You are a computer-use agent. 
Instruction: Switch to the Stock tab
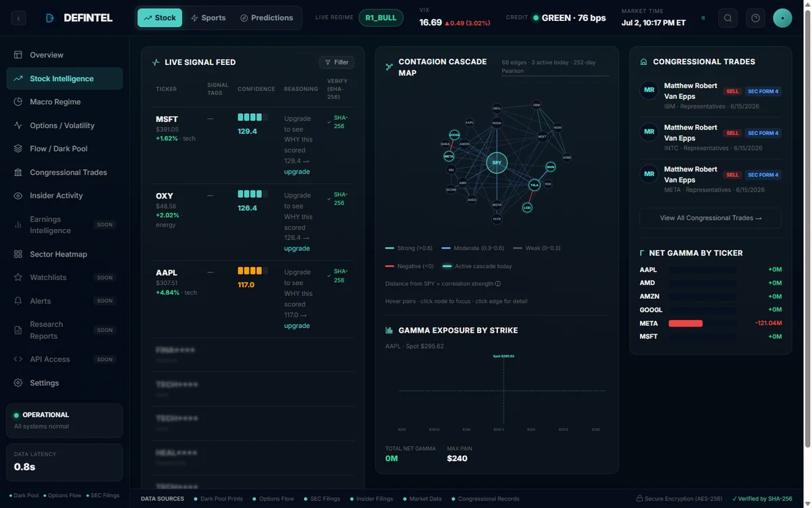tap(160, 18)
